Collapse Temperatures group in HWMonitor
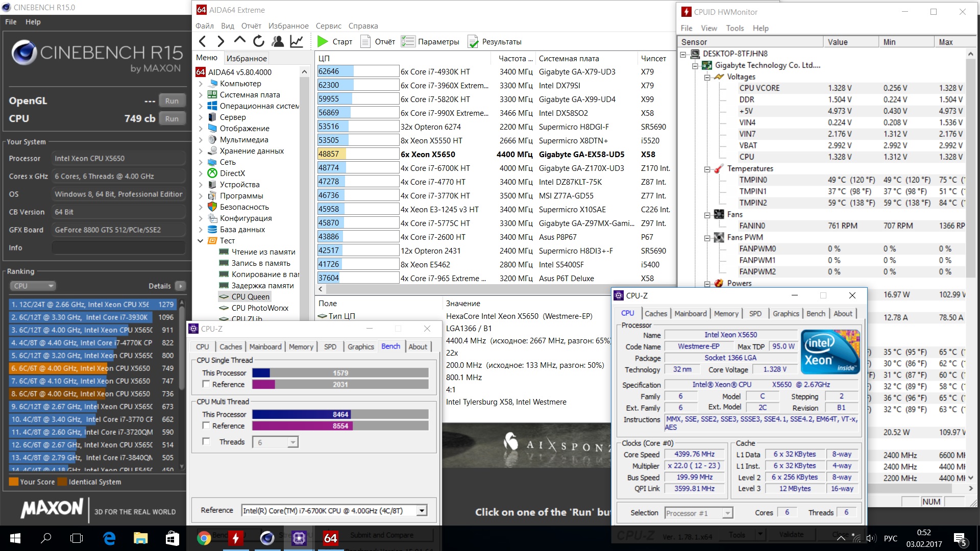The image size is (980, 551). pyautogui.click(x=707, y=169)
